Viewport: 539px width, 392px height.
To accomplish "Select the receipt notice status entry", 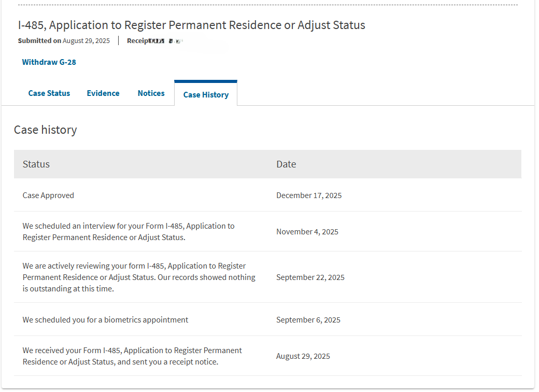I will [x=132, y=356].
